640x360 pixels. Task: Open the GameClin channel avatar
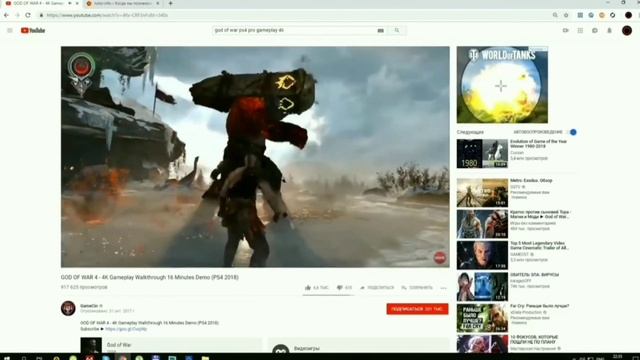point(68,308)
